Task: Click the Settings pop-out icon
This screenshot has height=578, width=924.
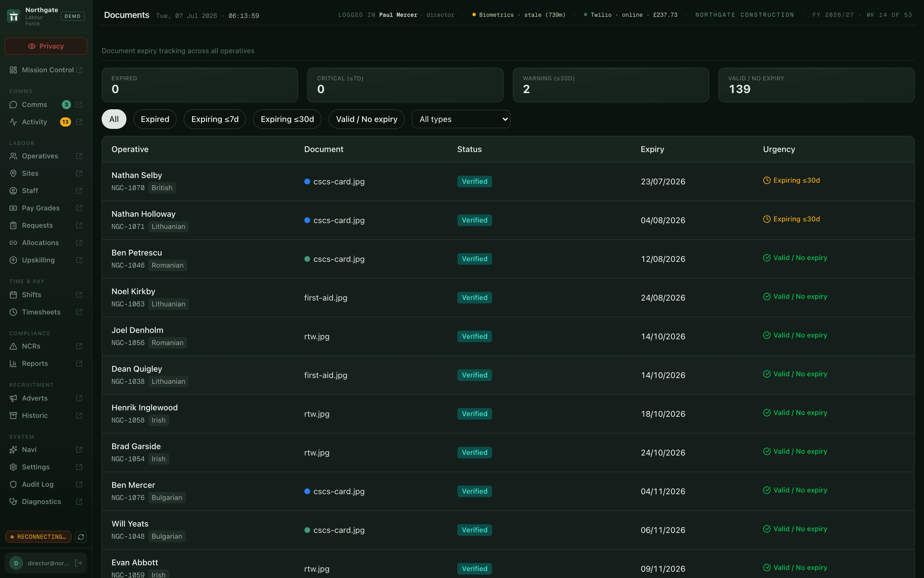Action: point(79,467)
